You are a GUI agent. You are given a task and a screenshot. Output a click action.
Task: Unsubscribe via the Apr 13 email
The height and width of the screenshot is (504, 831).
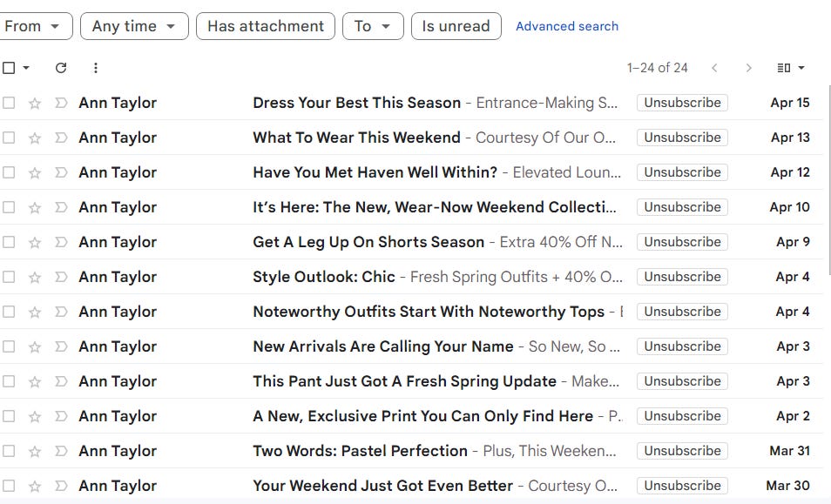click(682, 138)
